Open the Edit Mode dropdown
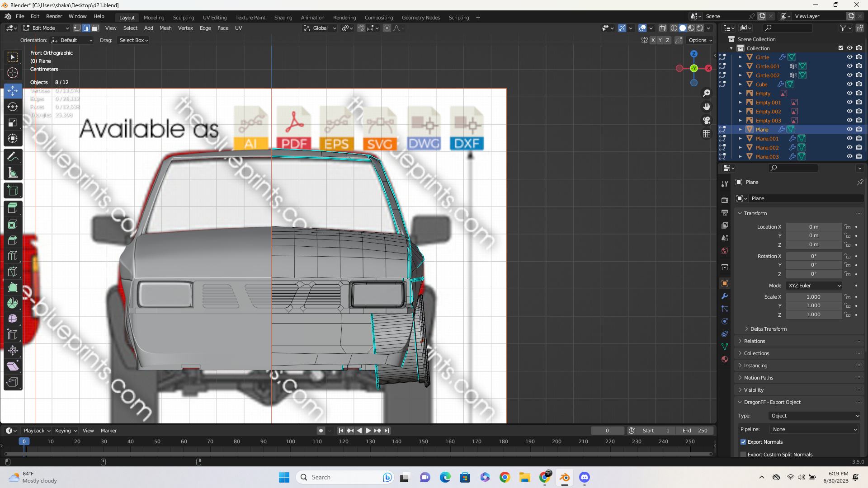The width and height of the screenshot is (868, 488). tap(46, 28)
